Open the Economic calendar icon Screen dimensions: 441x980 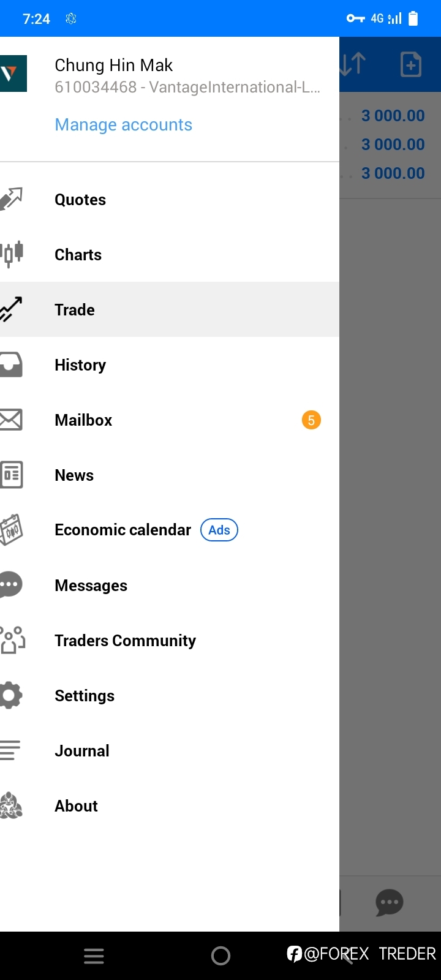(x=11, y=530)
